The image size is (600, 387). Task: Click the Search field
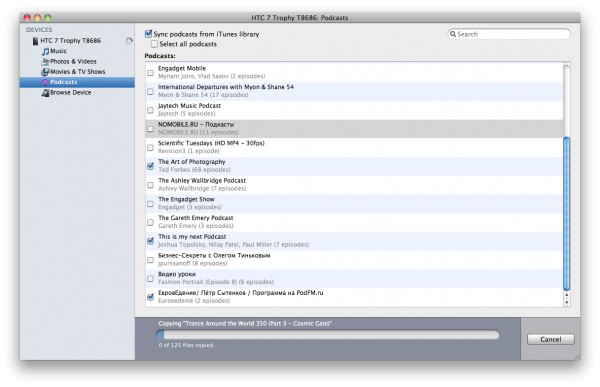point(509,34)
